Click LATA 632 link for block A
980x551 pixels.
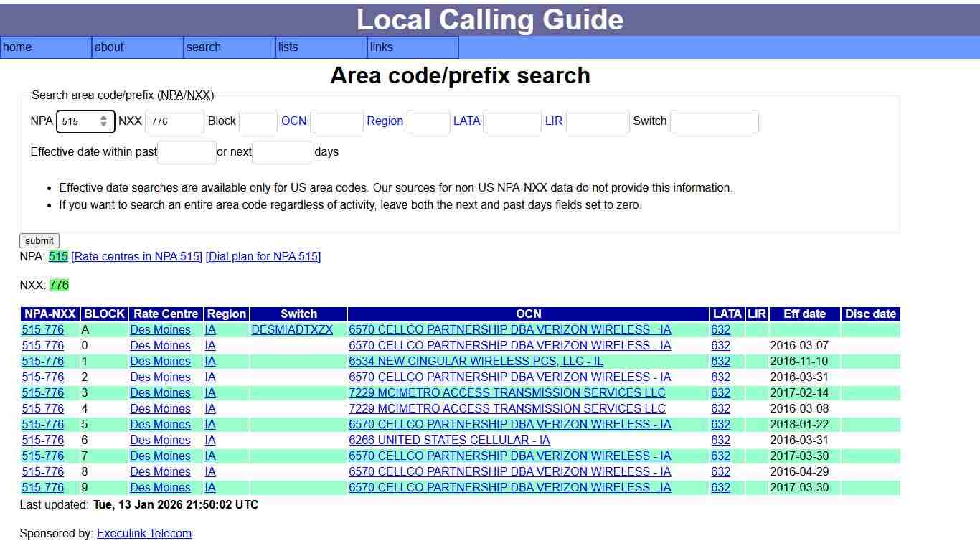(720, 329)
